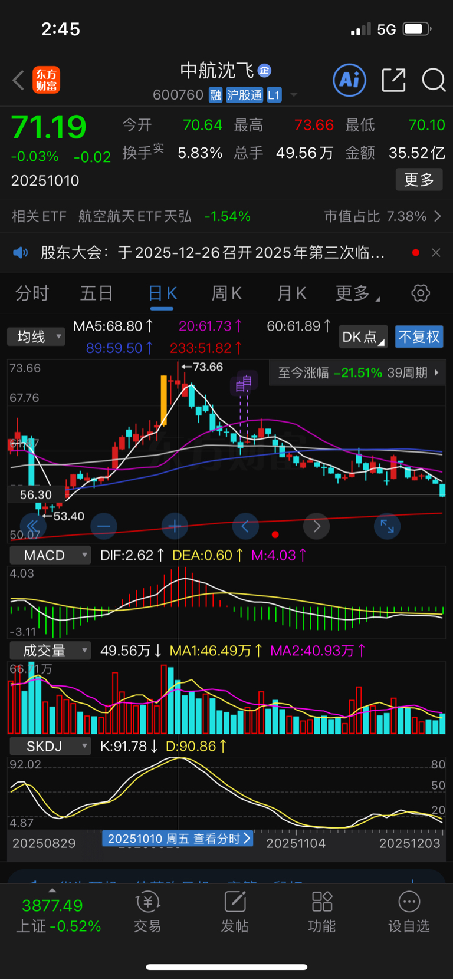Open the 东方财富 logo icon
453x980 pixels.
pyautogui.click(x=47, y=80)
